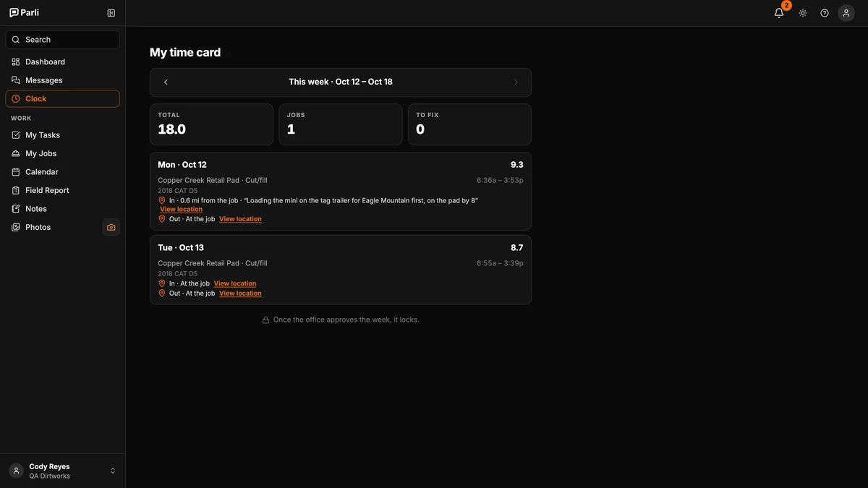Open user profile avatar in header
The width and height of the screenshot is (868, 488).
tap(846, 13)
